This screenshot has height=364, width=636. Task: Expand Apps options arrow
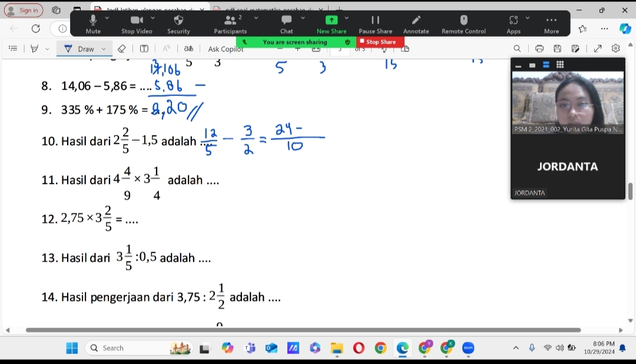point(528,18)
